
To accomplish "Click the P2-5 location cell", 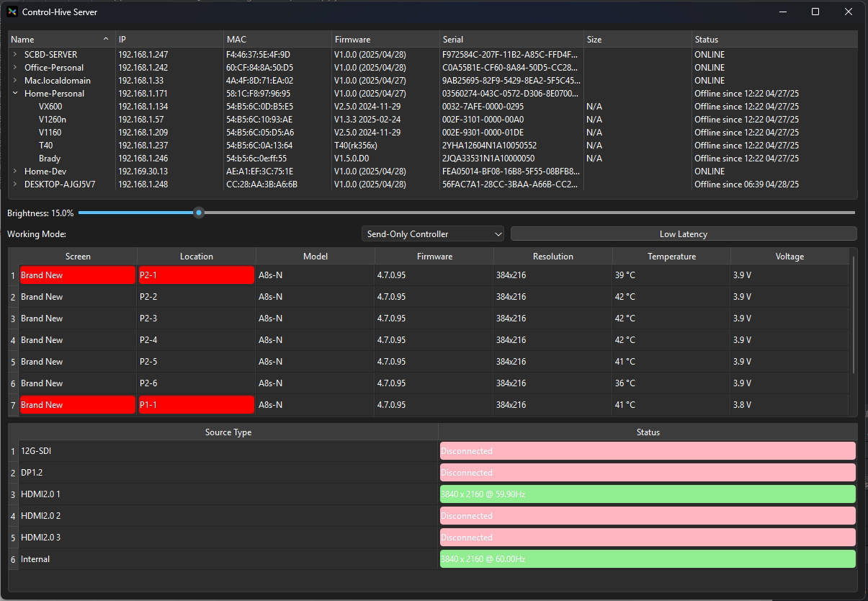I will point(196,362).
